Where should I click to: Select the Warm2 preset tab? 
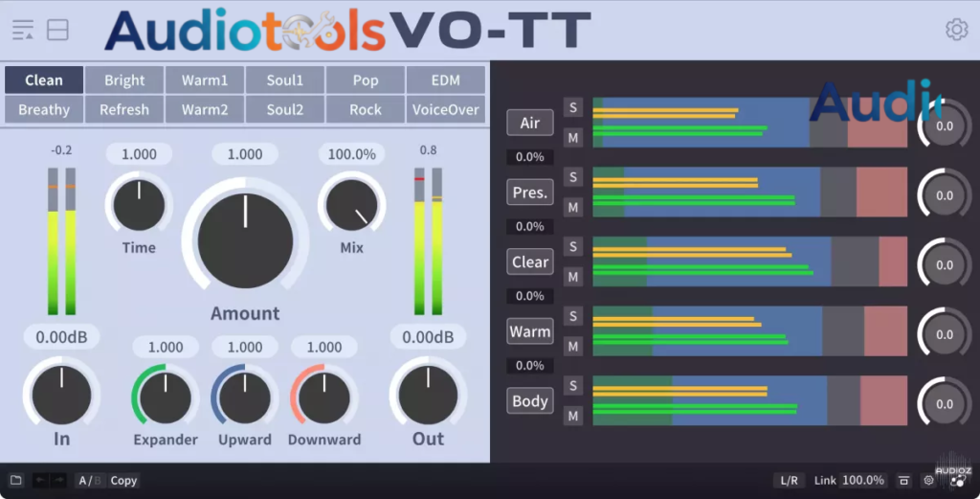(x=205, y=109)
